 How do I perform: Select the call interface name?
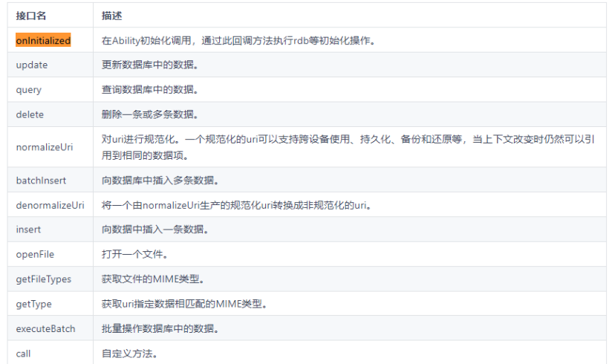pyautogui.click(x=23, y=354)
